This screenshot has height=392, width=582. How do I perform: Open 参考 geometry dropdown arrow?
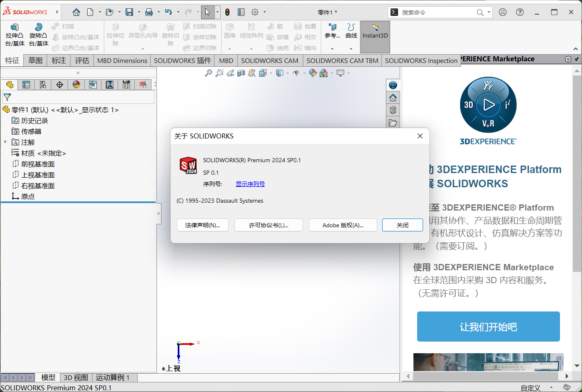coord(332,49)
